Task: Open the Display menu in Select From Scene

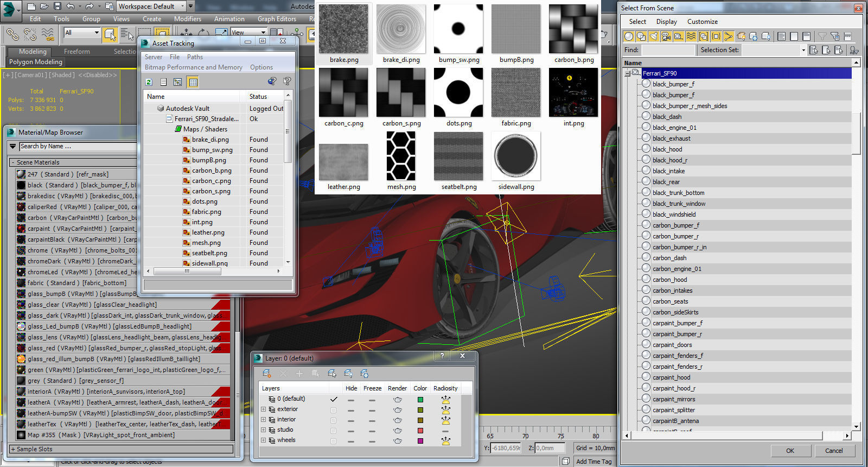Action: click(x=666, y=22)
